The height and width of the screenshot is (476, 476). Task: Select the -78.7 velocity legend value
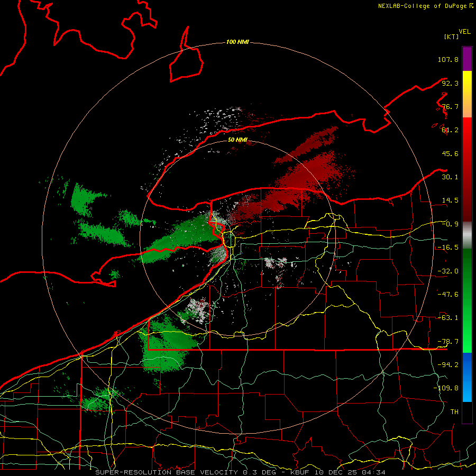[448, 342]
